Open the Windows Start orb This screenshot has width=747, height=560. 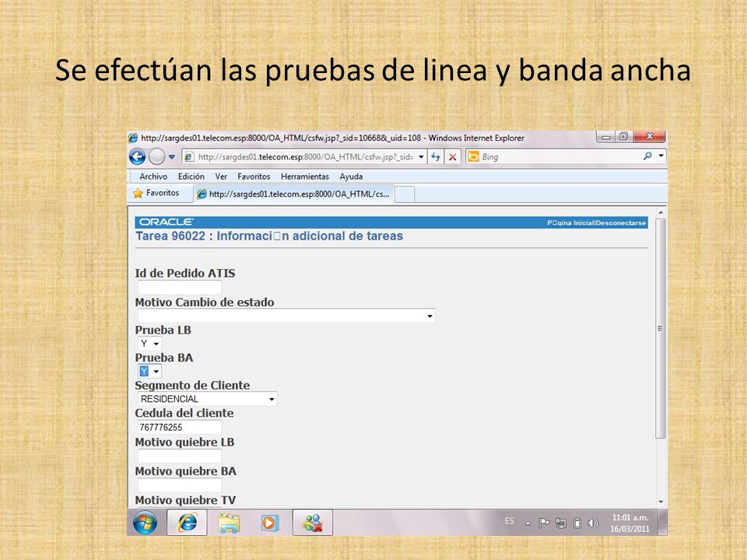[x=145, y=523]
